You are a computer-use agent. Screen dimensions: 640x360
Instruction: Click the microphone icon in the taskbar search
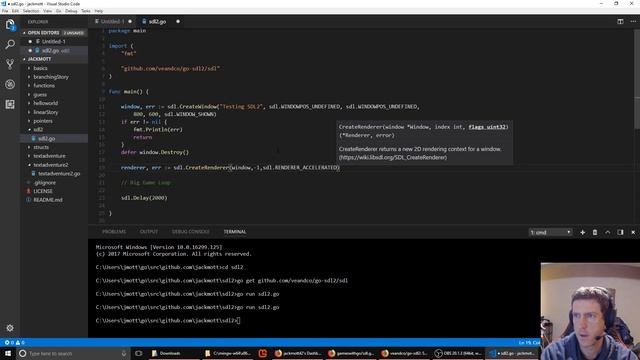(x=124, y=353)
